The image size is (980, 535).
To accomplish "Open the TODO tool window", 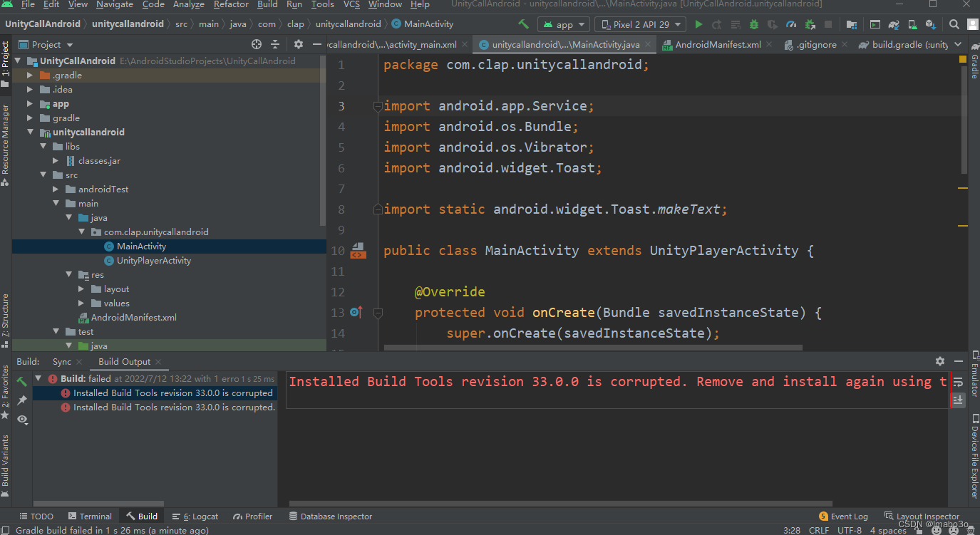I will click(x=36, y=516).
